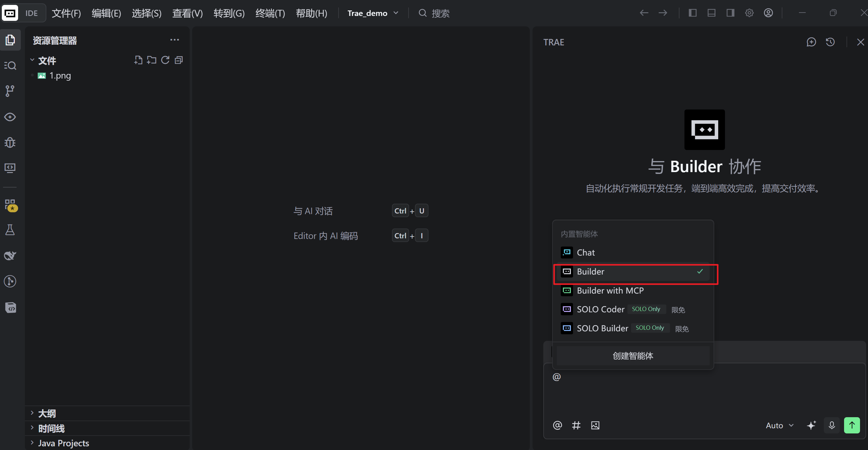868x450 pixels.
Task: Open the 终端(T) menu
Action: coord(270,13)
